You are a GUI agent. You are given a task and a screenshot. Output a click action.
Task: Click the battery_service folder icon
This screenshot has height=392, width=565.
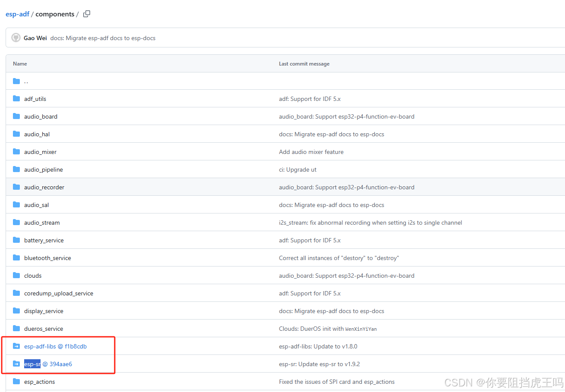16,240
